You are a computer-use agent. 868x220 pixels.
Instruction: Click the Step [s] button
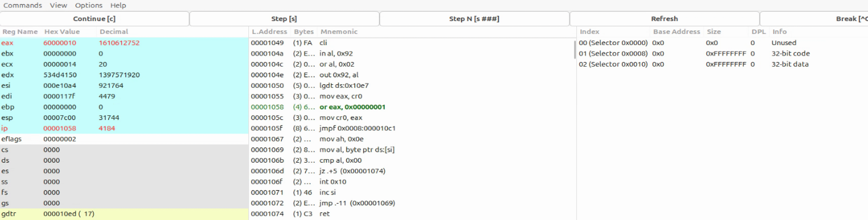point(284,19)
